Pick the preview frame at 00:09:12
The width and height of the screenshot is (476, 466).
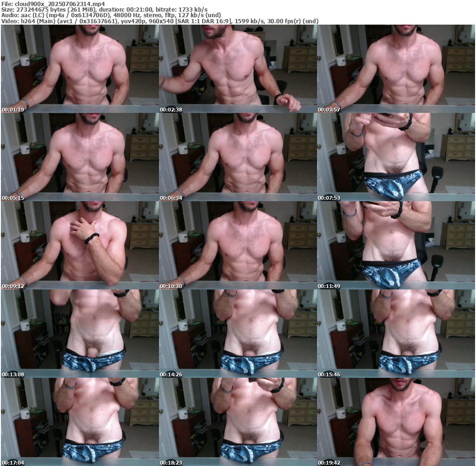(80, 245)
